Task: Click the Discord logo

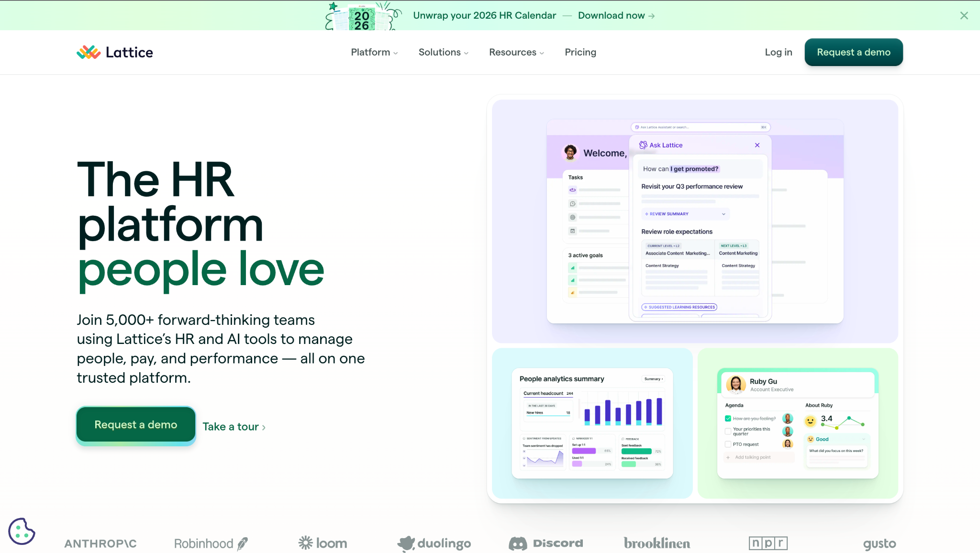Action: click(x=546, y=543)
